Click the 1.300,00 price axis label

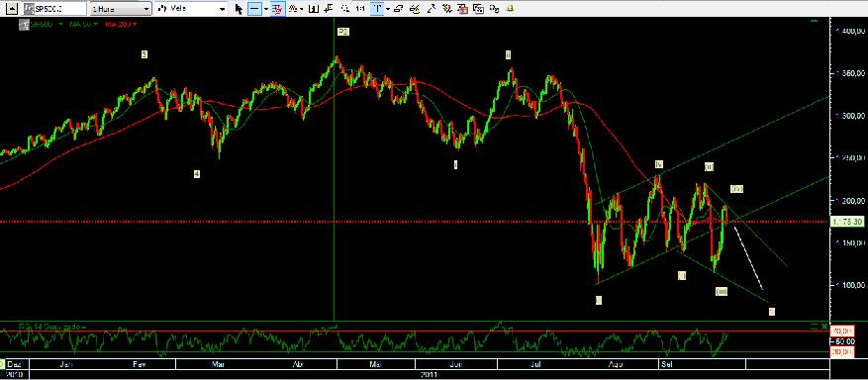tap(850, 116)
